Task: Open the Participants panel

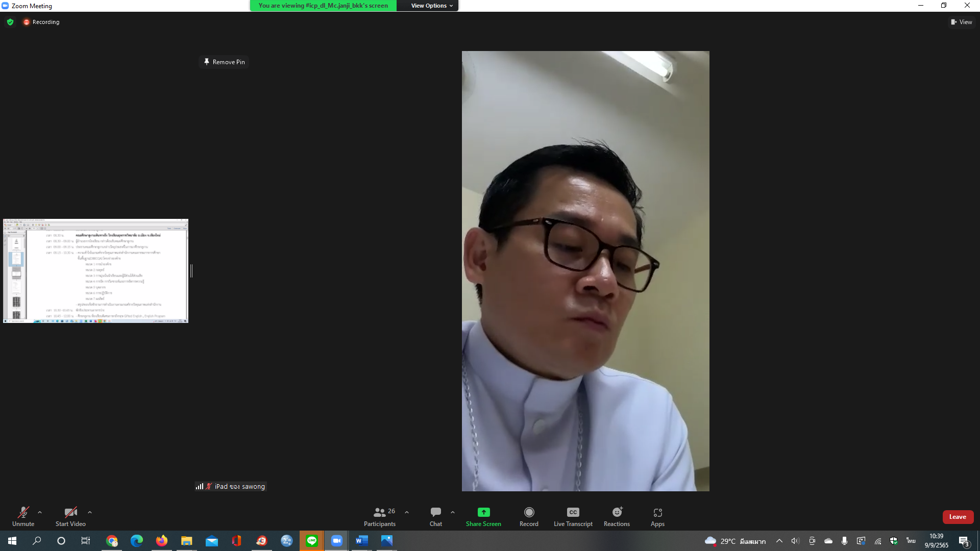Action: coord(380,516)
